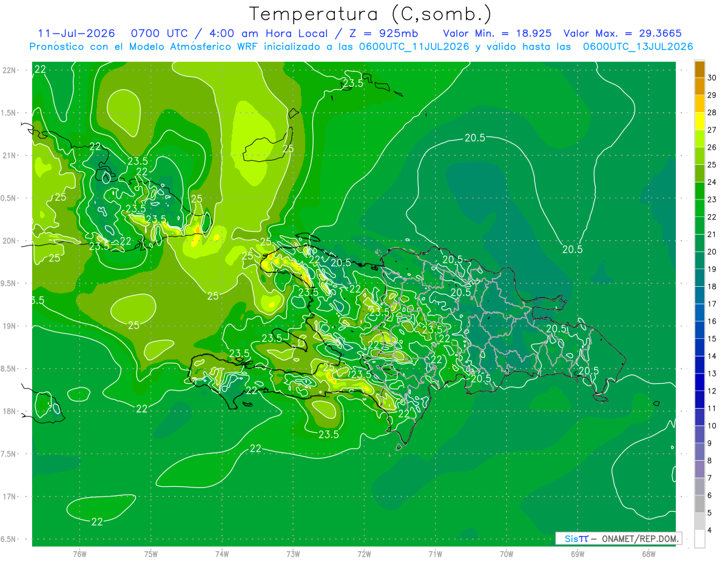This screenshot has height=562, width=728.
Task: Click the 22N latitude axis label
Action: (9, 70)
